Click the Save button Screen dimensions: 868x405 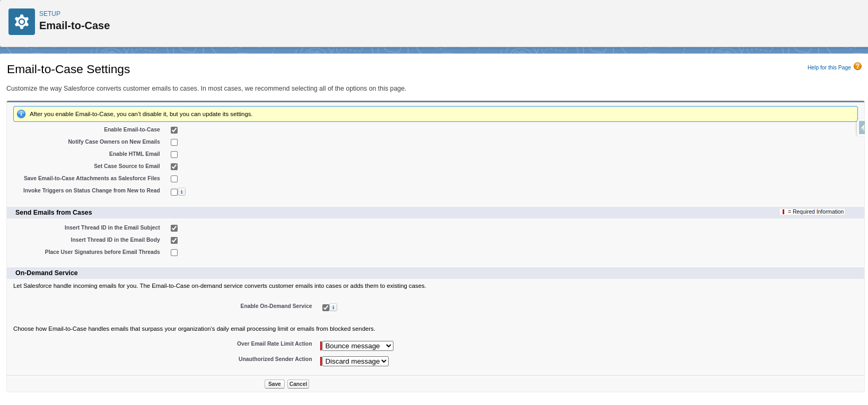tap(275, 384)
